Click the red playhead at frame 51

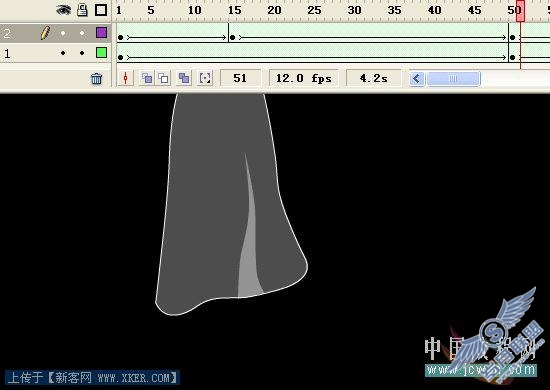point(521,11)
